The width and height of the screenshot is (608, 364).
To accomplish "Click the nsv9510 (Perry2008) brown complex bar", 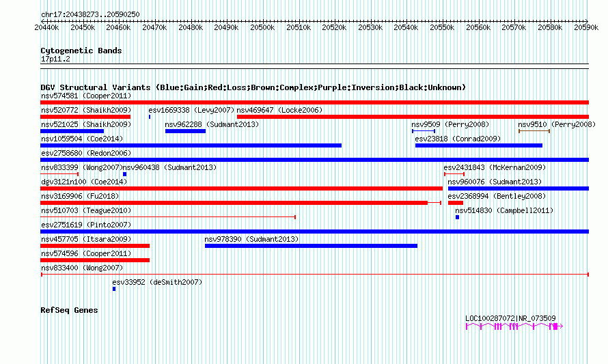I will coord(534,131).
